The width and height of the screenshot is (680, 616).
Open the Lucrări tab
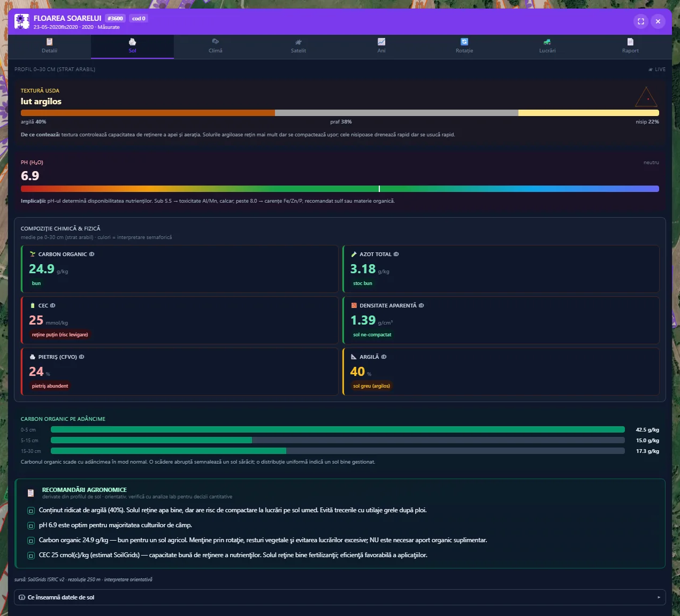click(547, 47)
